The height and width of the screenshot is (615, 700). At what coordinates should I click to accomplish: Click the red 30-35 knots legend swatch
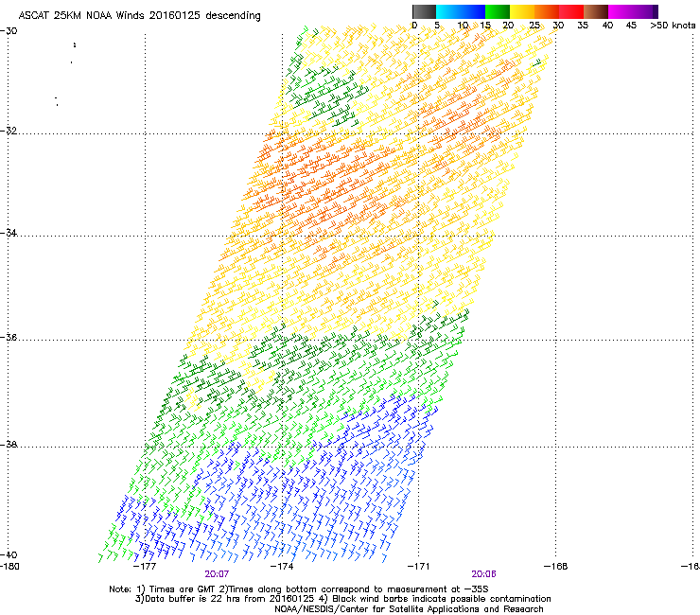tap(571, 11)
